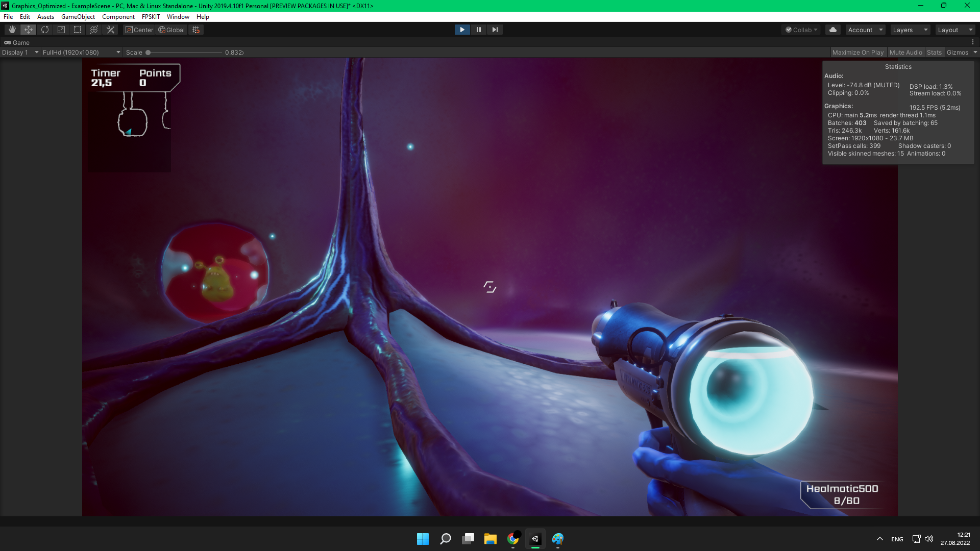Expand Gizmos dropdown arrow
The height and width of the screenshot is (551, 980).
975,52
